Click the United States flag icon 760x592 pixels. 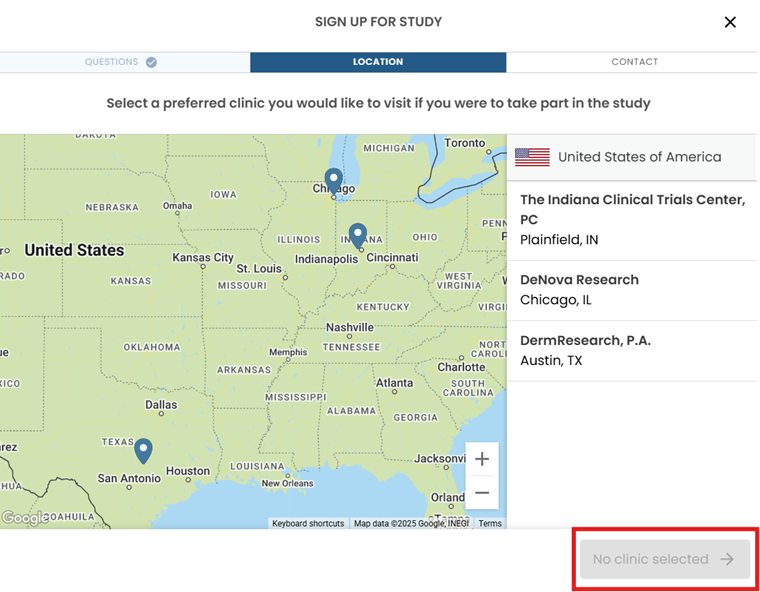[532, 157]
